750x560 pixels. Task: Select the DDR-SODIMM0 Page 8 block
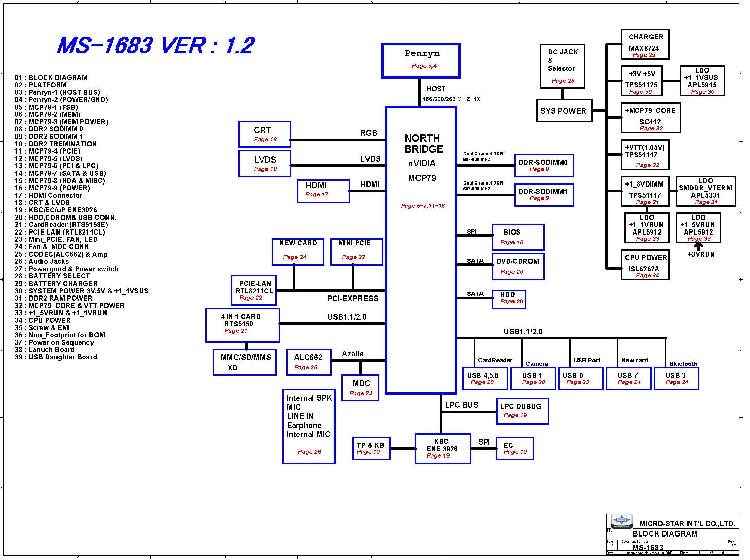coord(544,165)
